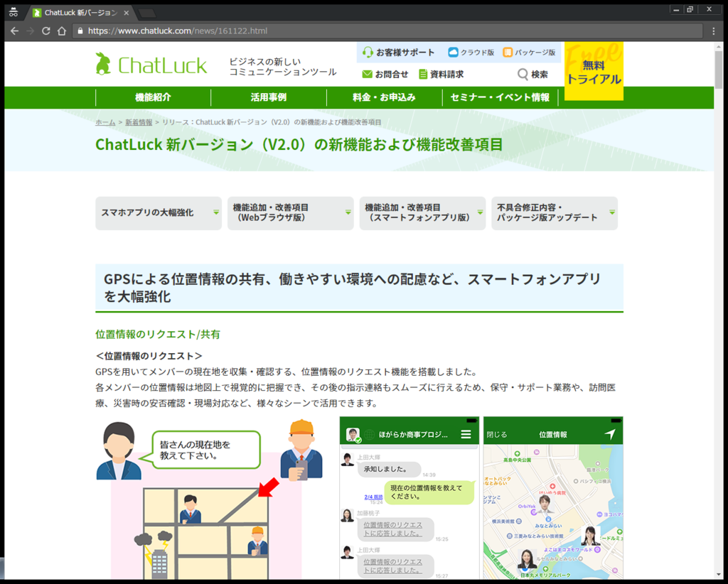Open 機能紹介 navigation menu
This screenshot has height=584, width=728.
(154, 97)
